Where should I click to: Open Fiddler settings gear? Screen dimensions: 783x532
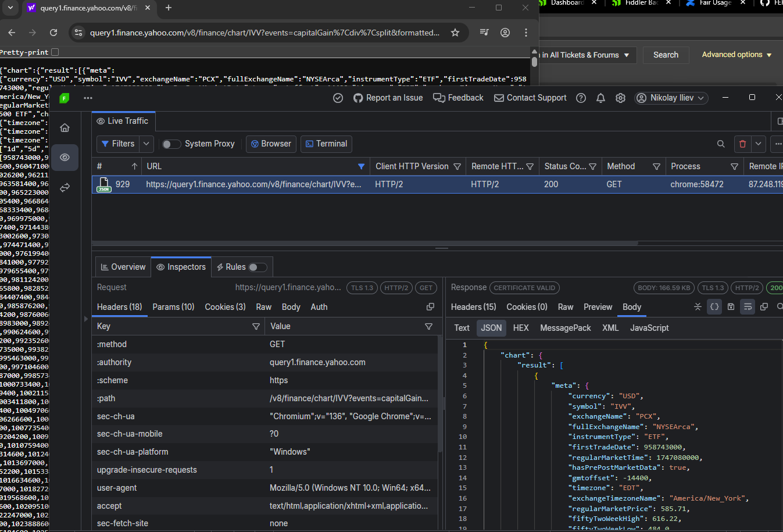click(x=620, y=98)
